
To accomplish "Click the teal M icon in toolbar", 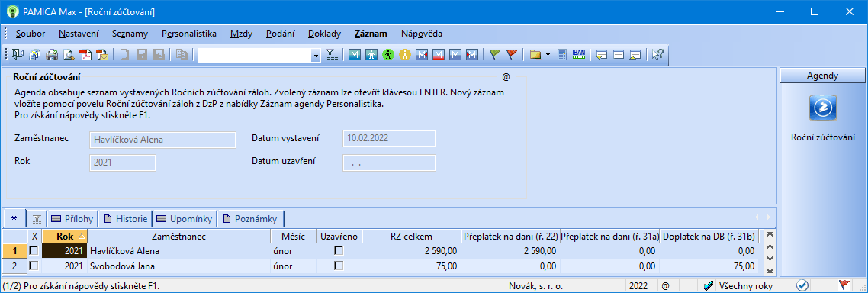I will click(x=355, y=54).
